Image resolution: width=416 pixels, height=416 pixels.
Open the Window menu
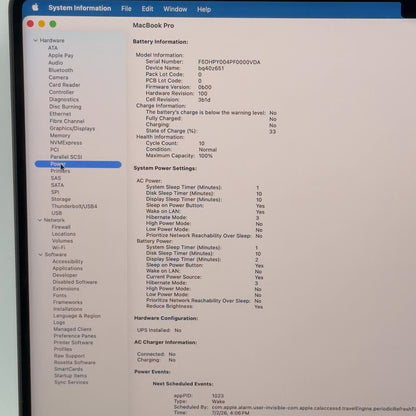[x=175, y=9]
